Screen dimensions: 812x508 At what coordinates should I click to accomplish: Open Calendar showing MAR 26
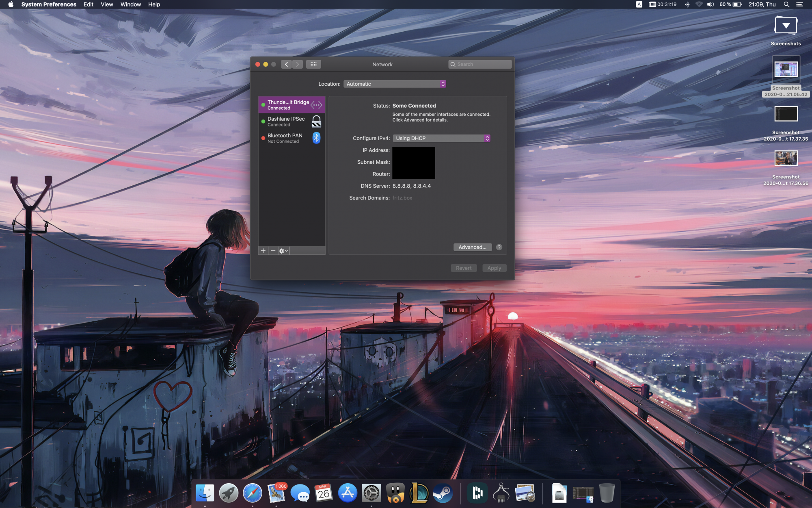click(324, 493)
